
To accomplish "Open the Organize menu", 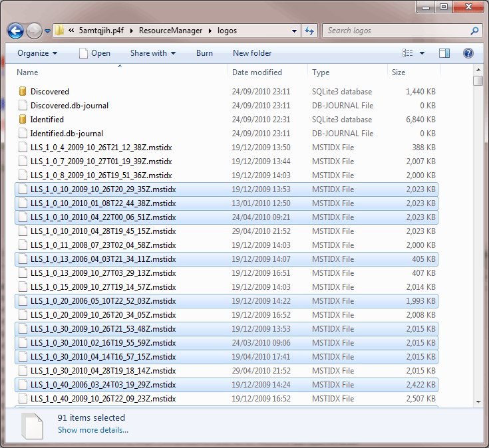I will 37,53.
